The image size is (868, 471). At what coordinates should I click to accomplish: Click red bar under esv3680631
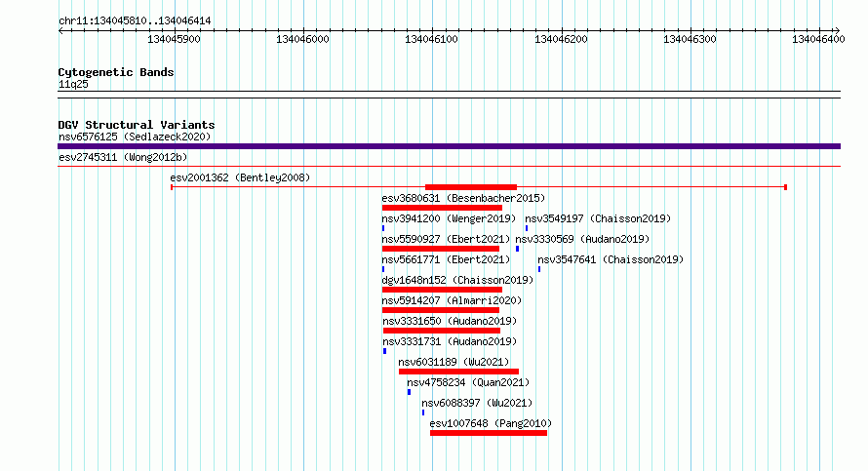tap(442, 208)
